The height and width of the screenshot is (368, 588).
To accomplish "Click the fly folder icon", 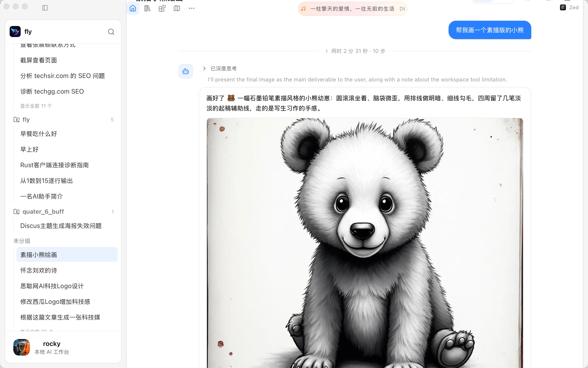I will pyautogui.click(x=17, y=120).
